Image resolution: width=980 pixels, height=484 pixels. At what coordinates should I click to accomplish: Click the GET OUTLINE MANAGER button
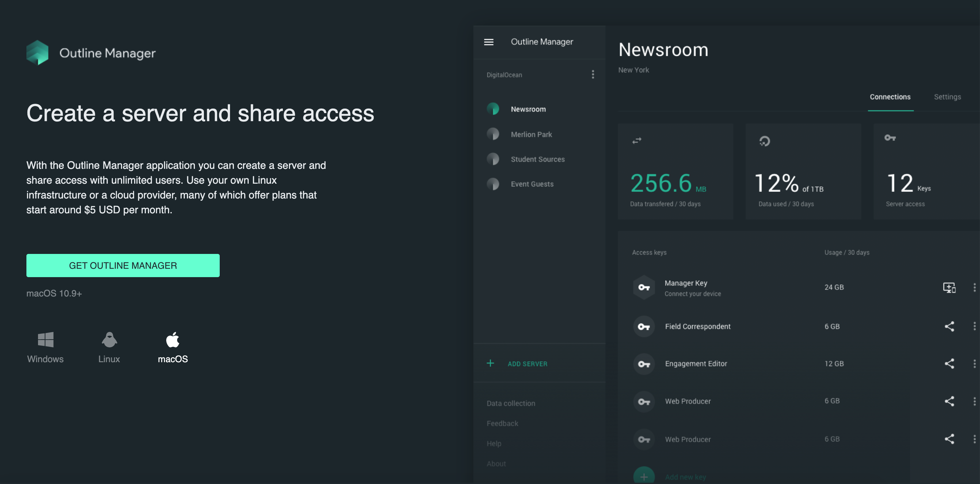(123, 265)
